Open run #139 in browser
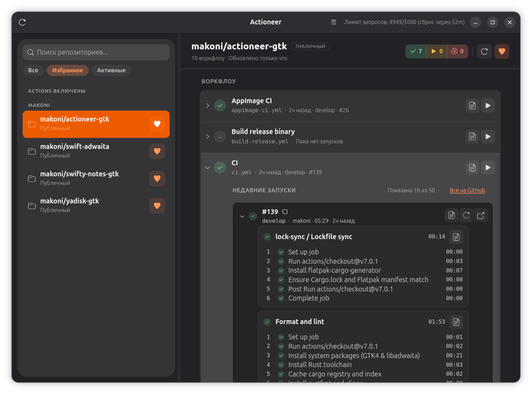 (x=481, y=215)
